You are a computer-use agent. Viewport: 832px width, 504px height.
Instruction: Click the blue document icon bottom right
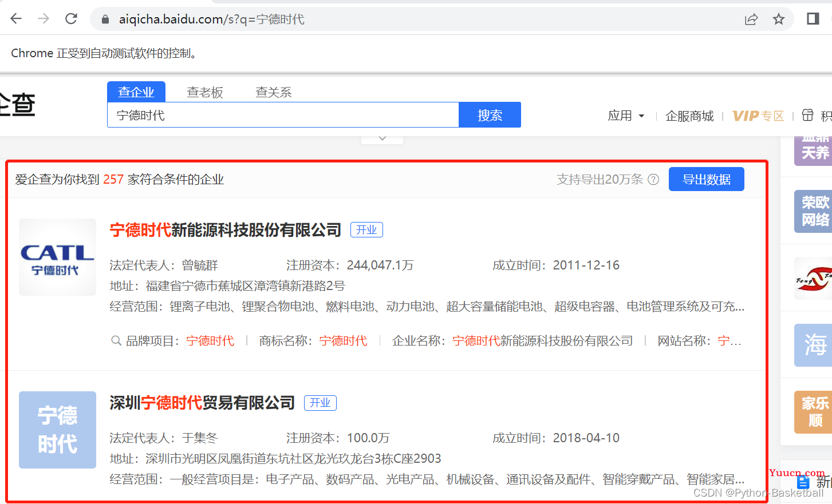(x=803, y=482)
